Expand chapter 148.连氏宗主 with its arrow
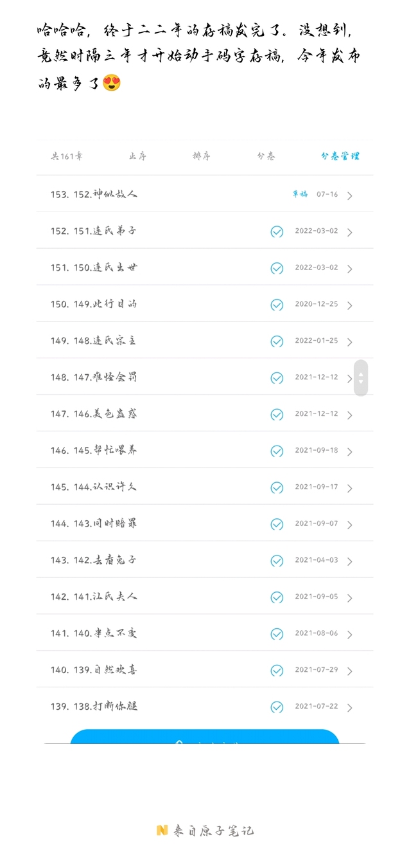This screenshot has height=868, width=411. 350,342
